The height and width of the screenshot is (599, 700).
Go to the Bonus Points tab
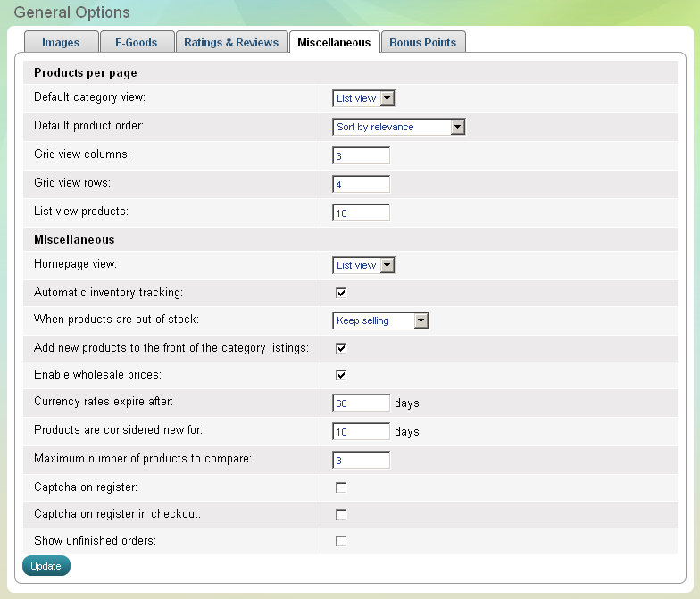click(x=422, y=42)
